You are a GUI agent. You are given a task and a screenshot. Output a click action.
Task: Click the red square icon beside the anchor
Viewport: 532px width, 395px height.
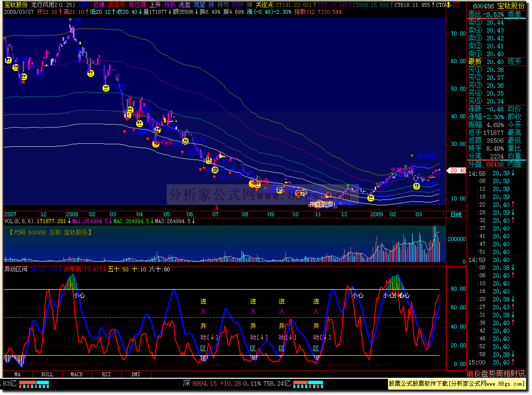coord(456,5)
